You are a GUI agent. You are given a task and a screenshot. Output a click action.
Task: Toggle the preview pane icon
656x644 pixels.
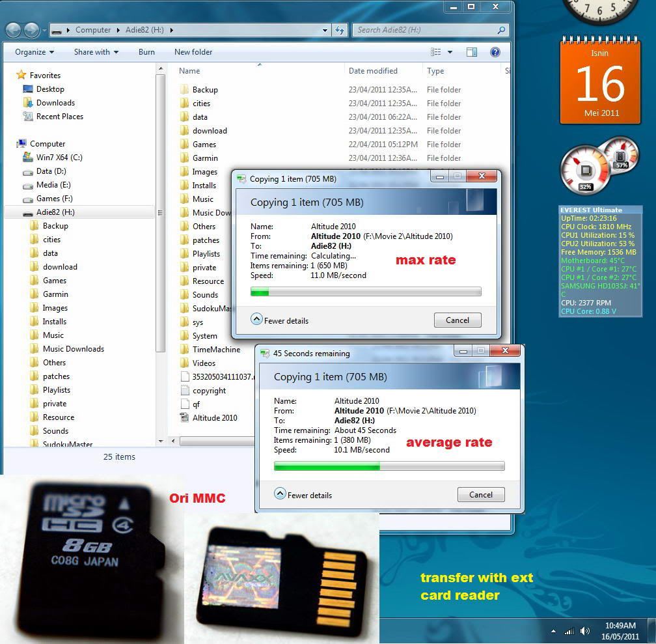tap(472, 52)
